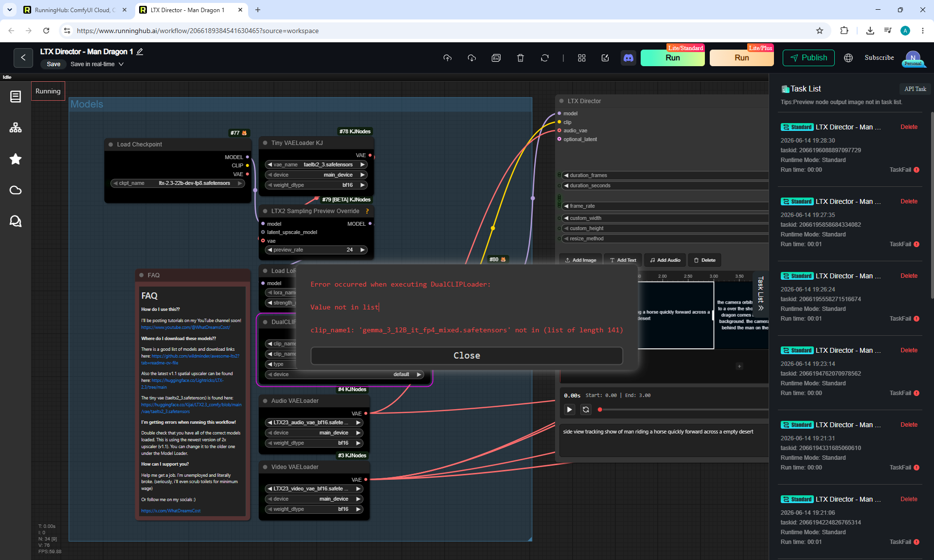
Task: Open the browser three-dot menu
Action: coord(923,31)
